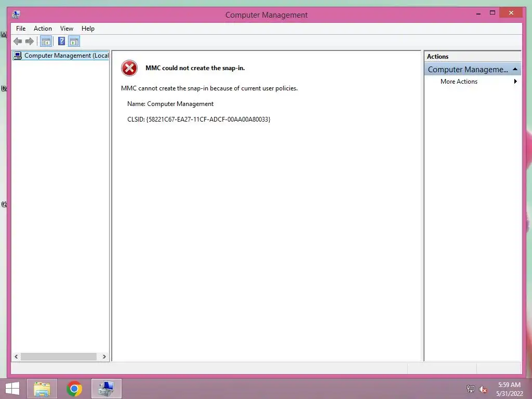Open the Help question mark icon
The width and height of the screenshot is (532, 399).
pos(61,42)
